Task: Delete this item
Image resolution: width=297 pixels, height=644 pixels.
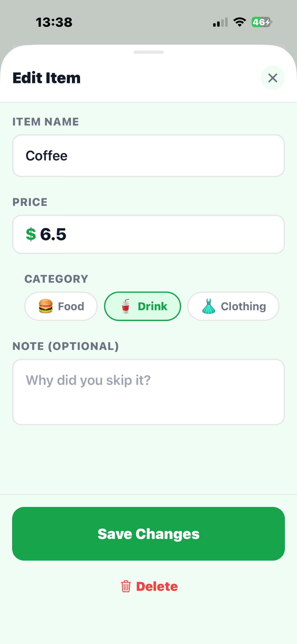Action: tap(149, 586)
